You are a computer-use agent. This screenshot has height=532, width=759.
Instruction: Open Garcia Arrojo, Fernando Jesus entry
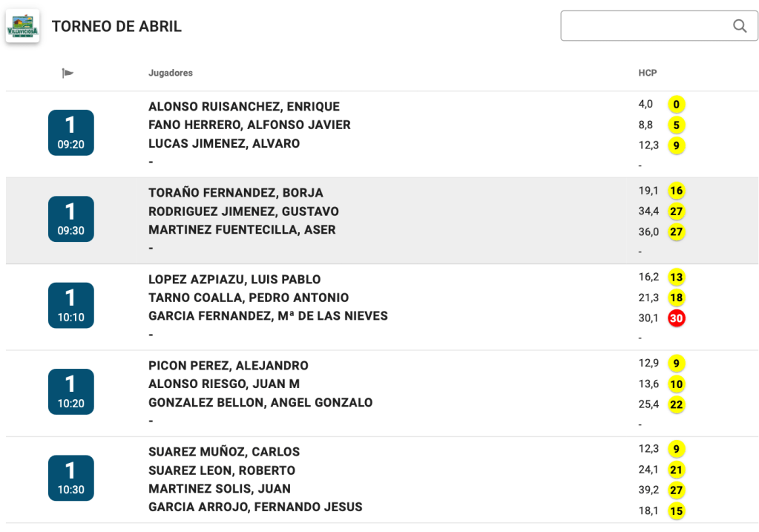click(x=255, y=508)
